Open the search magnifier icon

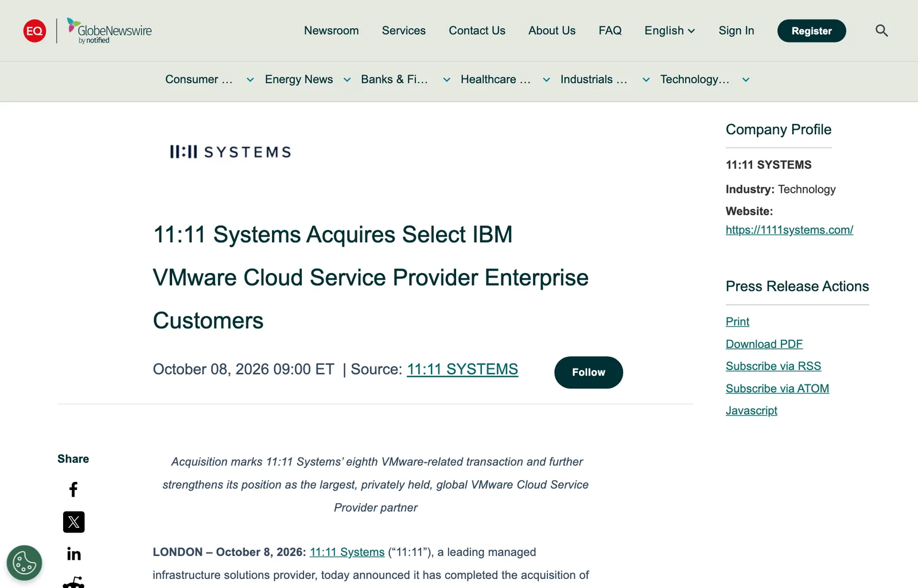[881, 30]
